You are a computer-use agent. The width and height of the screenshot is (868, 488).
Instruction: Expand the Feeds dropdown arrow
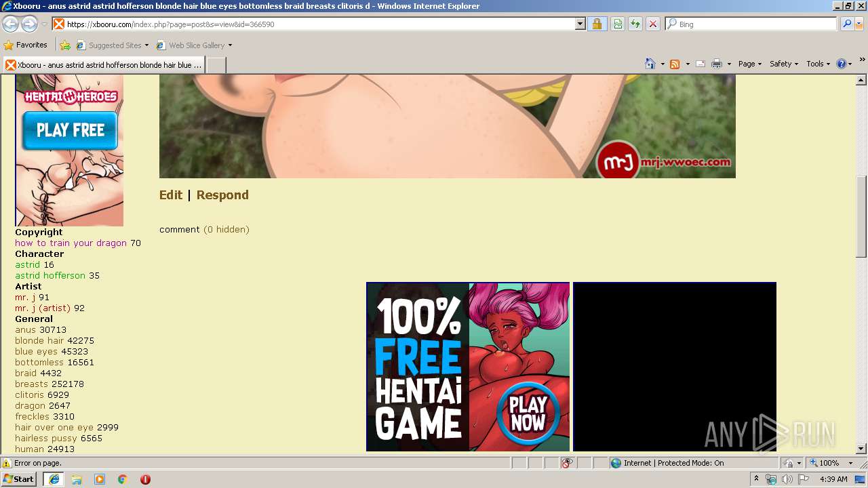[688, 64]
